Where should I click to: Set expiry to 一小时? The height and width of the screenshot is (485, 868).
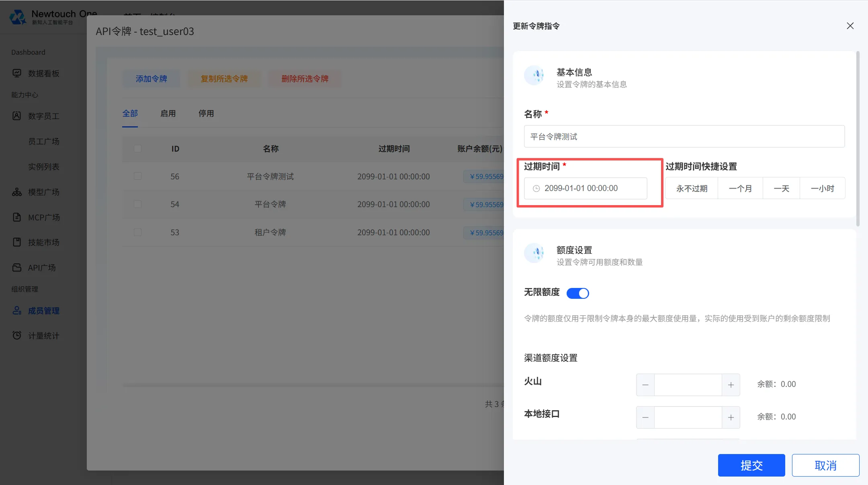pyautogui.click(x=822, y=188)
